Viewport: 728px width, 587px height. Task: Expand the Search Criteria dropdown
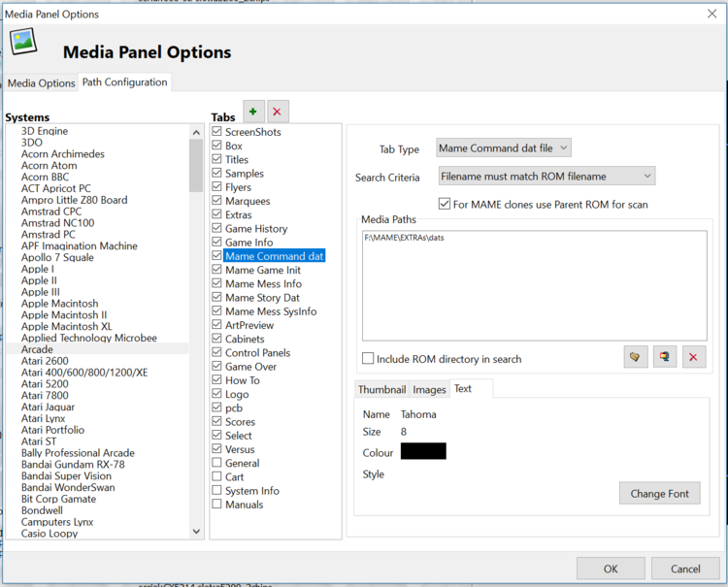click(546, 177)
